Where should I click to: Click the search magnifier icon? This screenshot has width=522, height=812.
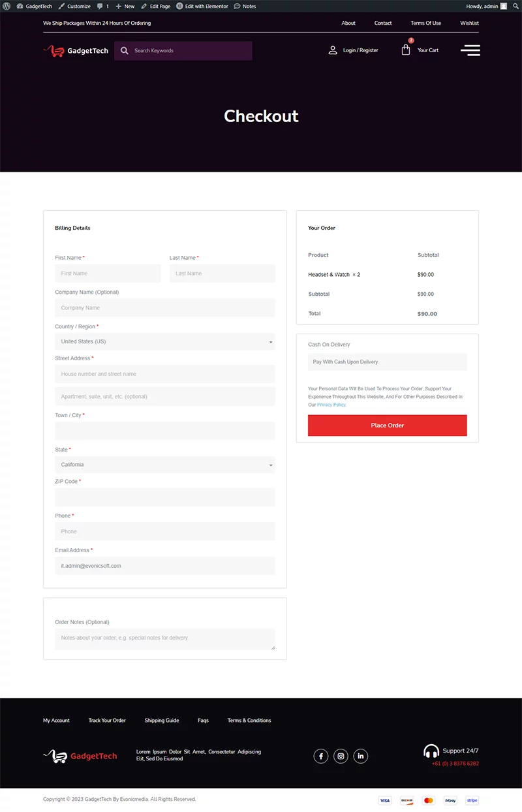click(x=125, y=51)
